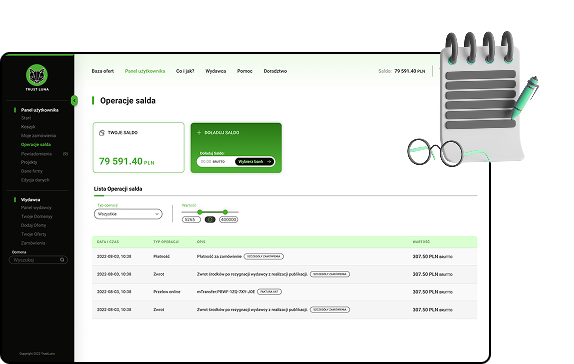Viewport: 574px width, 364px height.
Task: Click the mTransfer description text
Action: pyautogui.click(x=226, y=291)
